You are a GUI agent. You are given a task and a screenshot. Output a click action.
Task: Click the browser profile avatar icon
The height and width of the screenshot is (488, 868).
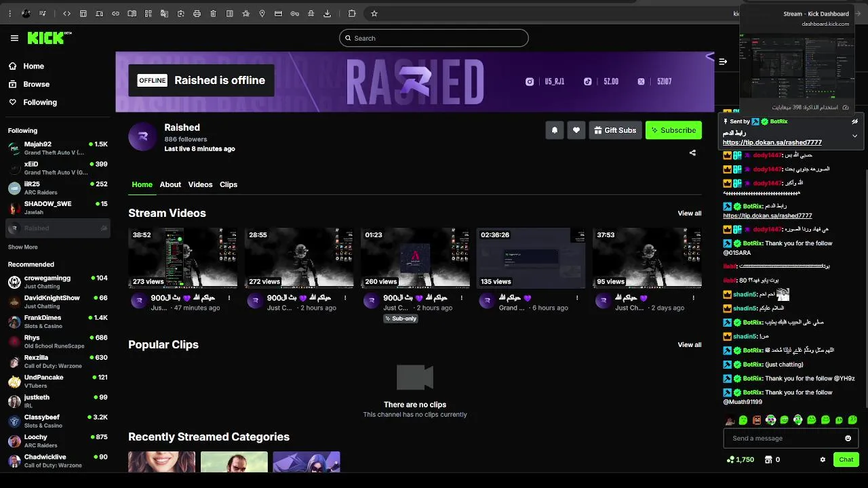pyautogui.click(x=26, y=14)
